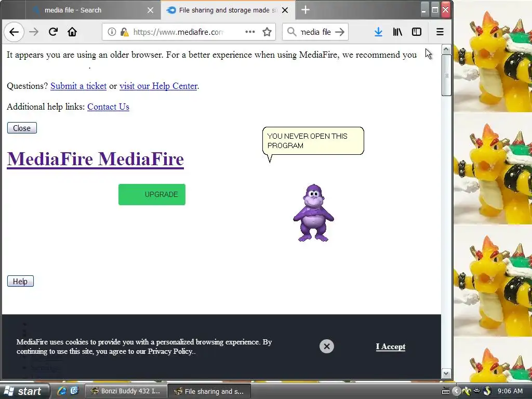Viewport: 532px width, 399px height.
Task: Click the on-screen keyboard tray icon
Action: coord(445,391)
